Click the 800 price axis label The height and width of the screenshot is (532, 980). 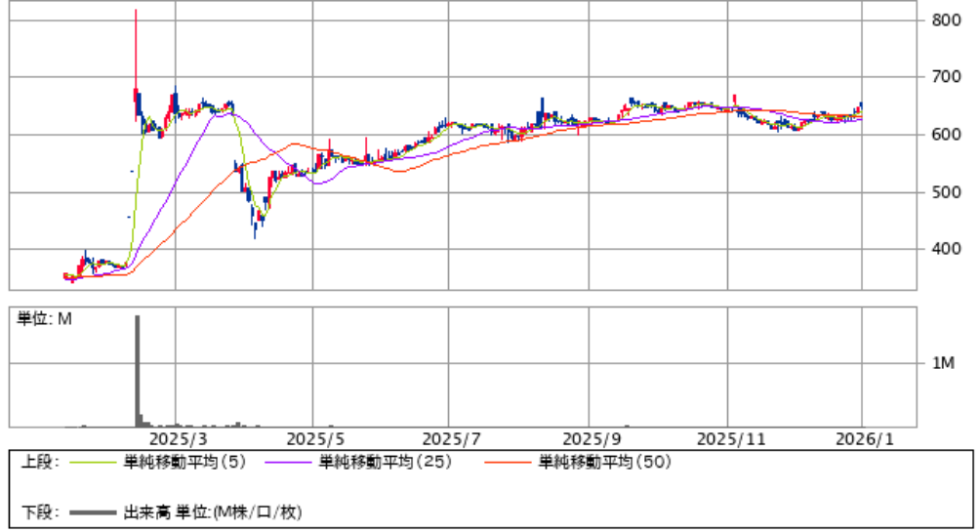(947, 20)
